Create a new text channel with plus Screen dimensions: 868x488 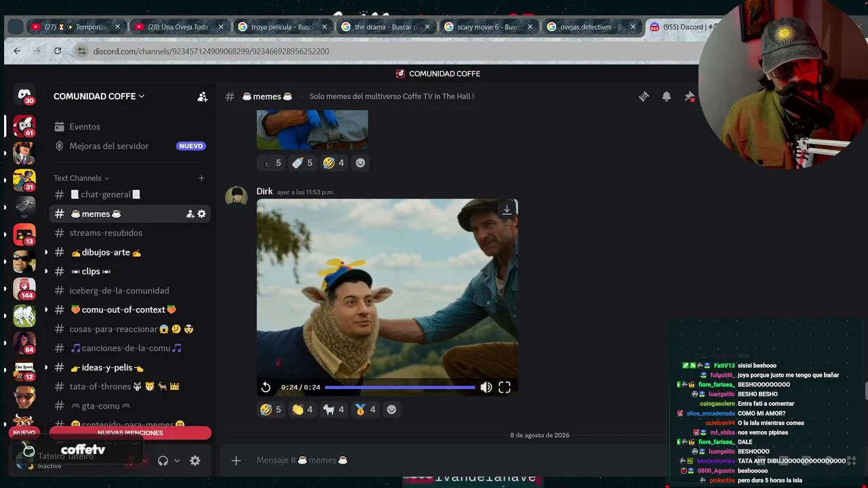tap(201, 178)
